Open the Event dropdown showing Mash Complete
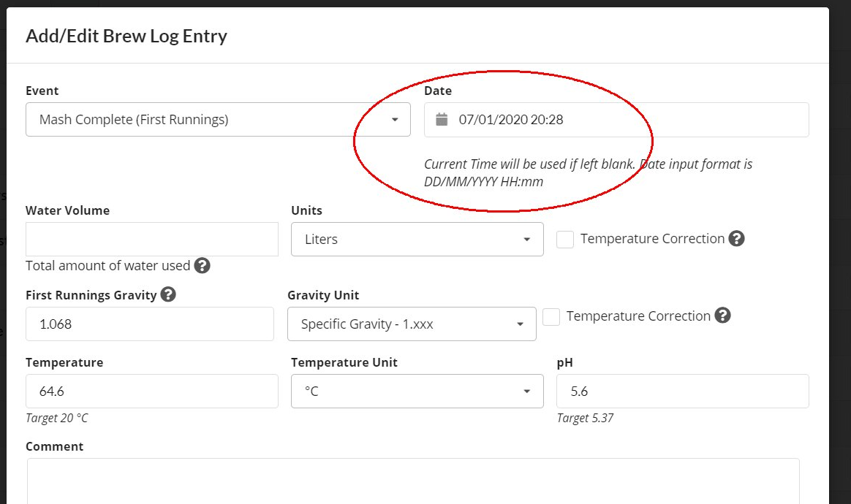Image resolution: width=851 pixels, height=504 pixels. pos(218,120)
